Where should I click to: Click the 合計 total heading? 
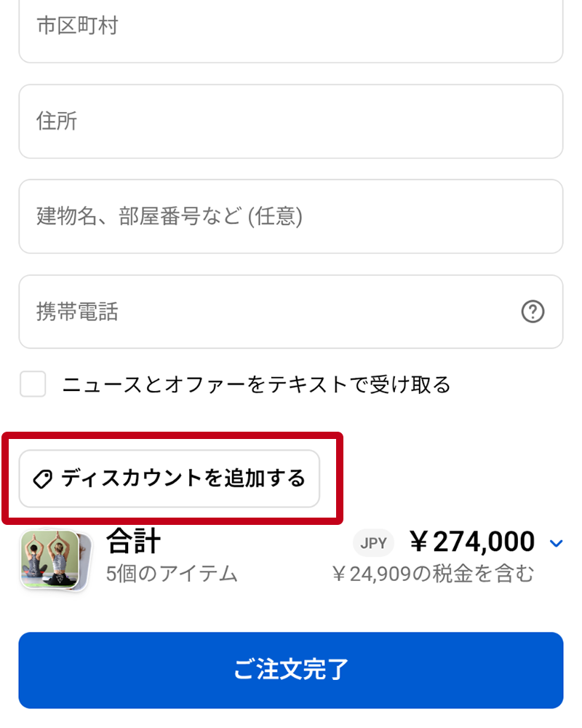(x=133, y=541)
